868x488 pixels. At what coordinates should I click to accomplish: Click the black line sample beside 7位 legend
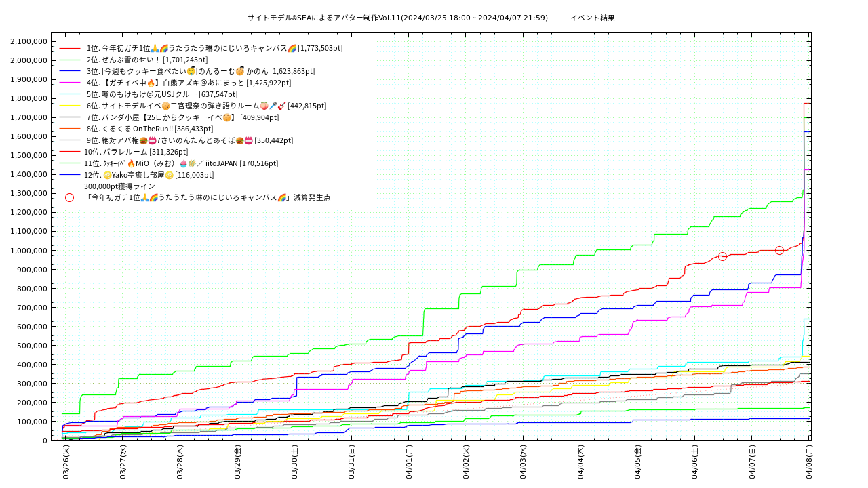[x=70, y=118]
